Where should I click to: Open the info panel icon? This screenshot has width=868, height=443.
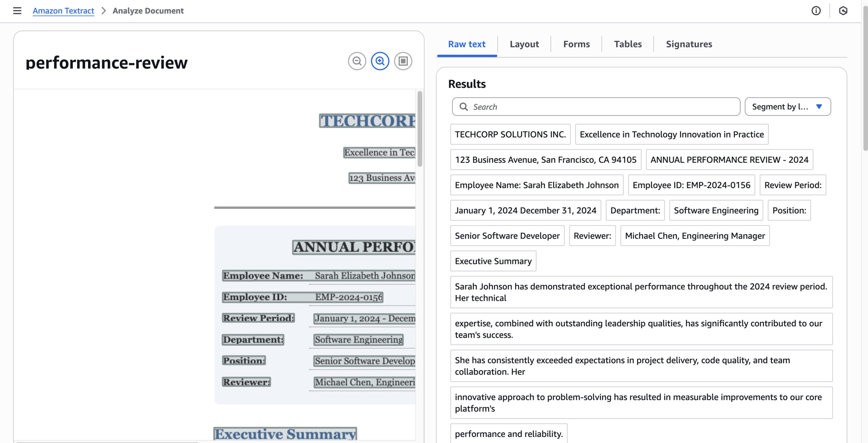pos(816,11)
